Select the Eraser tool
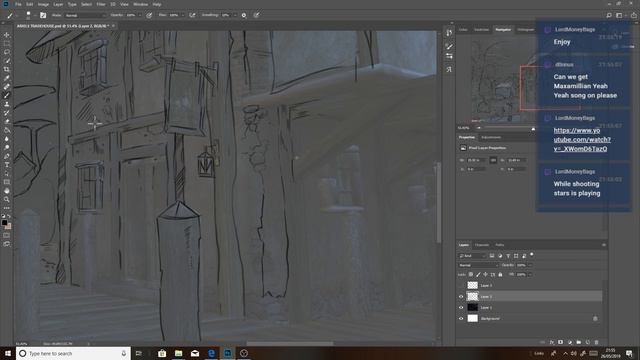This screenshot has width=640, height=360. coord(7,121)
